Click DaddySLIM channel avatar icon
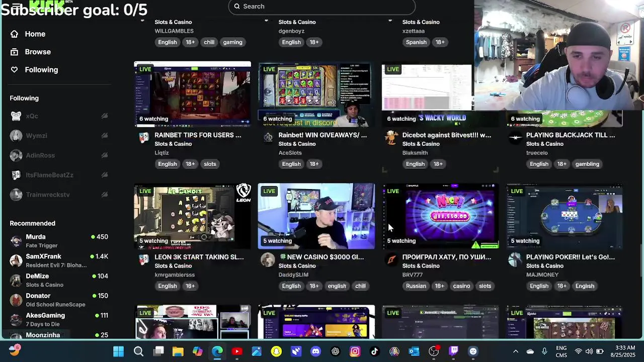The width and height of the screenshot is (644, 362). (268, 260)
